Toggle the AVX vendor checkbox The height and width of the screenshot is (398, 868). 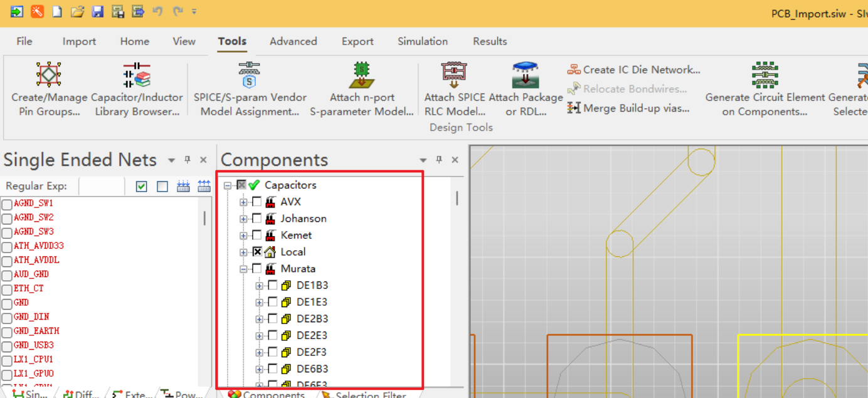coord(257,202)
